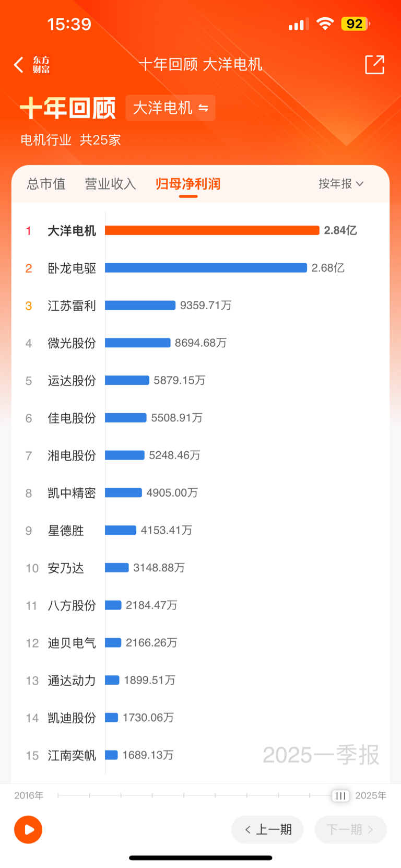The height and width of the screenshot is (868, 401).
Task: Click the 2025年 timeline end label
Action: (371, 795)
